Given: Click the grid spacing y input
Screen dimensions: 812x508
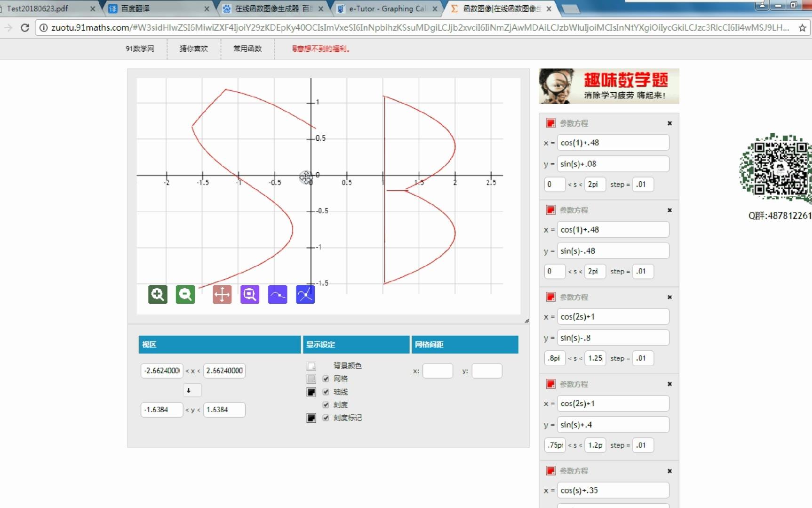Looking at the screenshot, I should pos(487,371).
